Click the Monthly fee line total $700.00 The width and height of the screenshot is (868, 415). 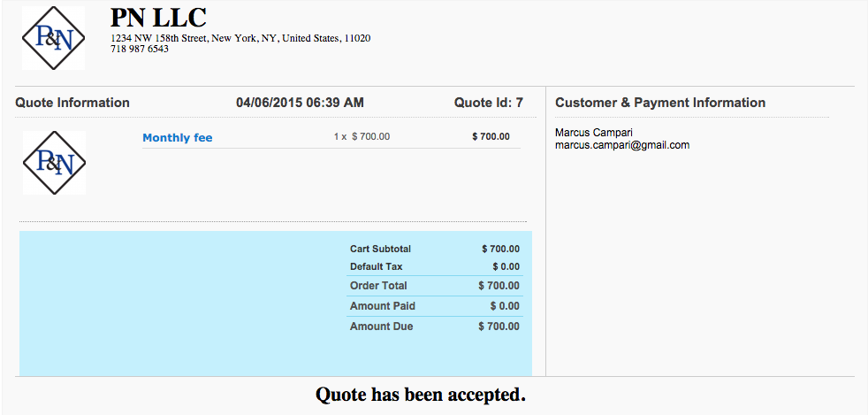tap(491, 136)
